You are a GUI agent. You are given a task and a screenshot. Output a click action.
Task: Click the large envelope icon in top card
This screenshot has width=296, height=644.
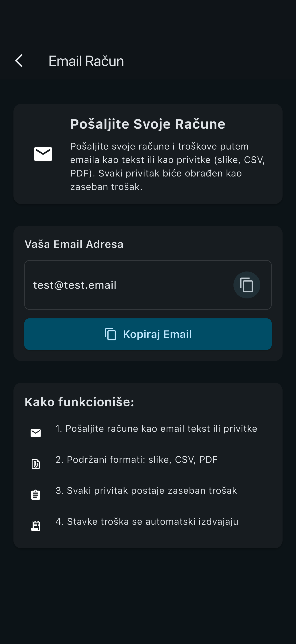point(43,154)
